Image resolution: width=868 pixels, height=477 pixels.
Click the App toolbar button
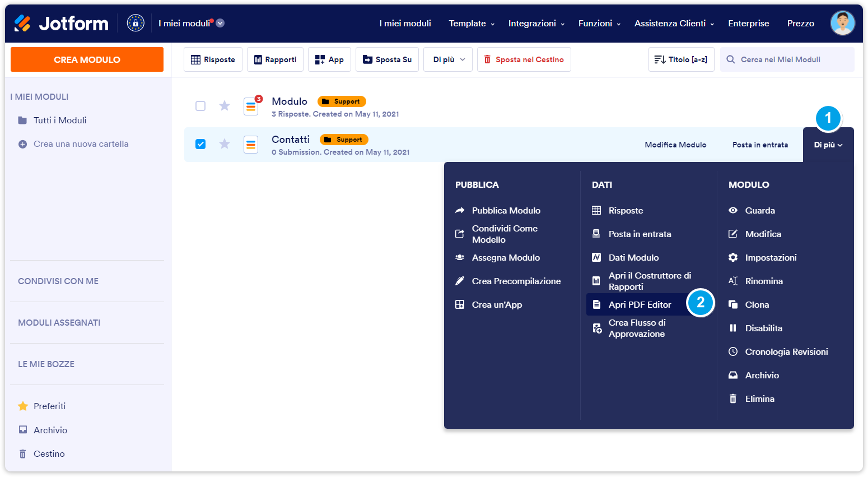329,59
